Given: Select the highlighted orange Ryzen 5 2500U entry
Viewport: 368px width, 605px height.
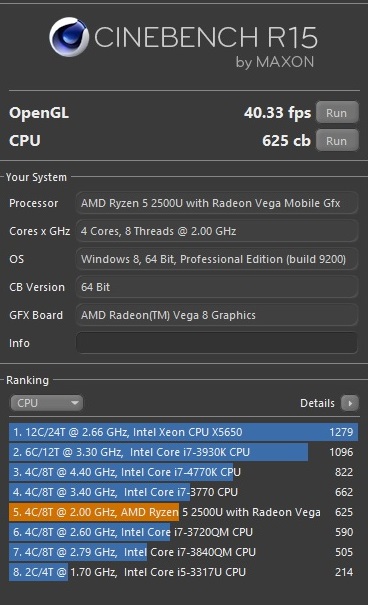Looking at the screenshot, I should click(x=184, y=512).
